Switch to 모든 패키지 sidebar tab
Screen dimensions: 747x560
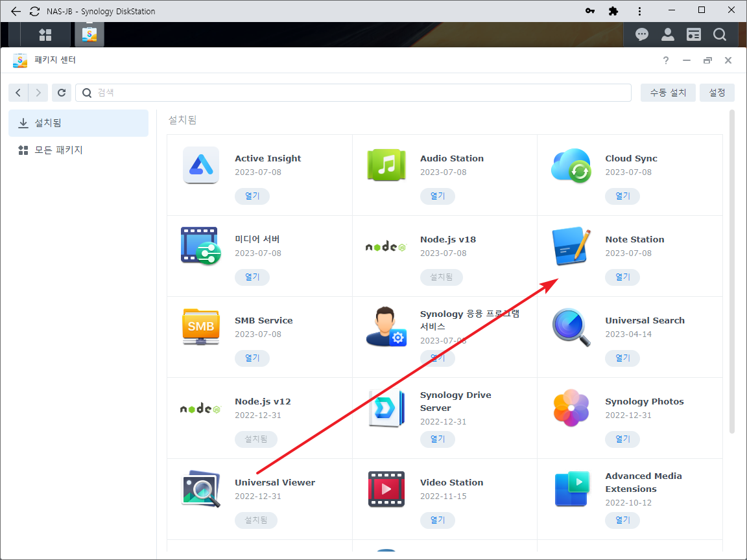tap(78, 150)
